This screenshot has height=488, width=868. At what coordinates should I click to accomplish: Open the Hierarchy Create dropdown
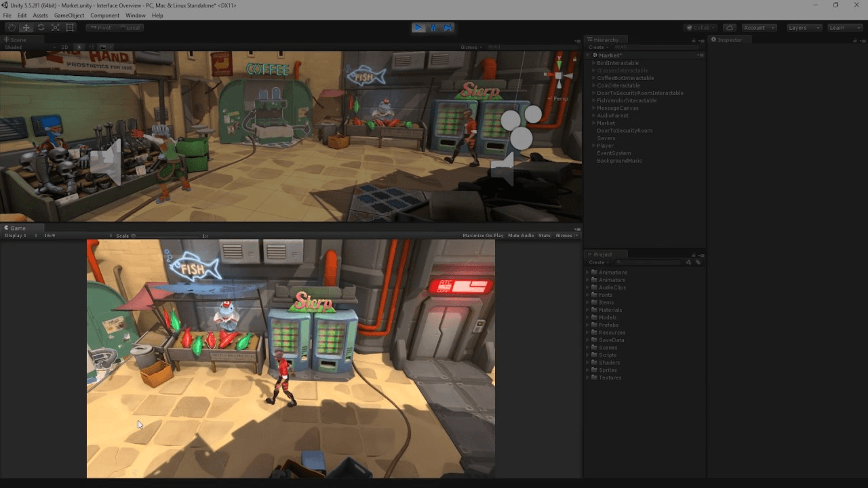[x=597, y=47]
